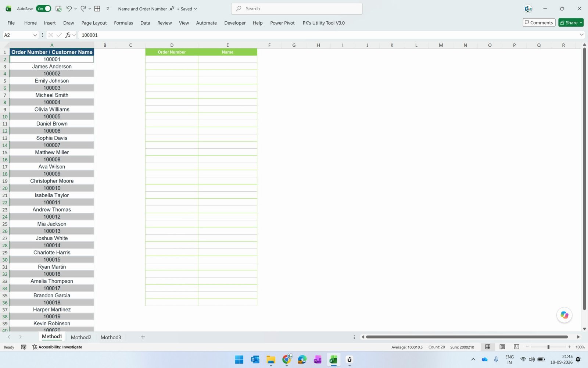Switch to the Mothod2 sheet tab
The image size is (588, 368).
[81, 337]
